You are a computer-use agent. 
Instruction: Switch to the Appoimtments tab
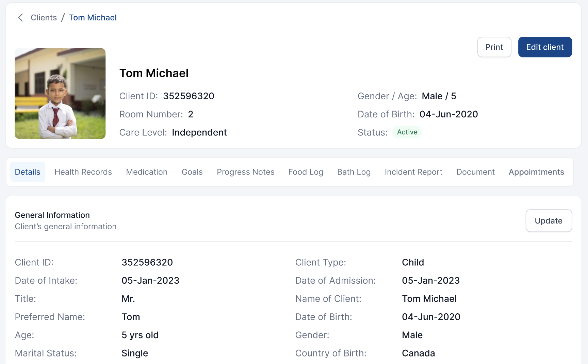pos(536,172)
